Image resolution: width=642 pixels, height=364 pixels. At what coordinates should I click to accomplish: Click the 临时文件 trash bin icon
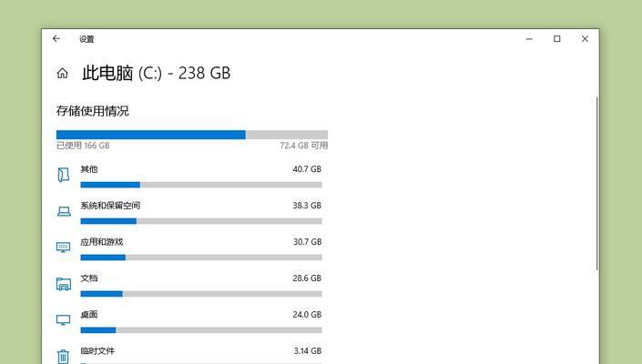click(x=63, y=356)
